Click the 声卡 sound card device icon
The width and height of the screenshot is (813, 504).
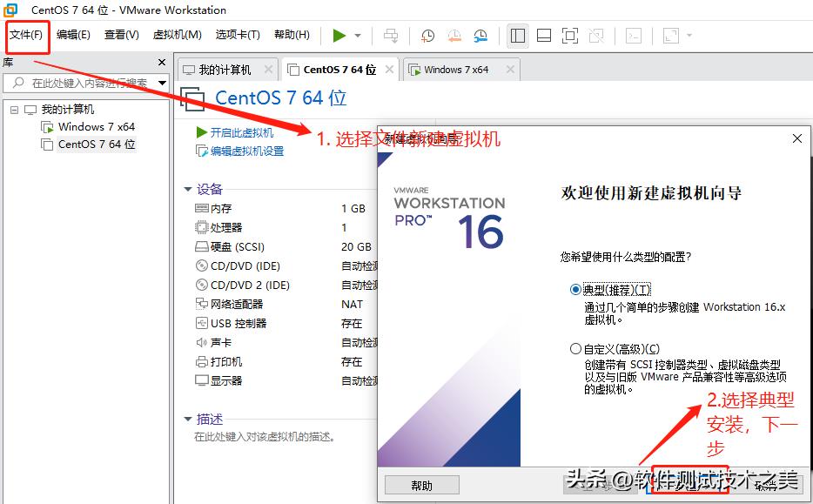coord(201,342)
